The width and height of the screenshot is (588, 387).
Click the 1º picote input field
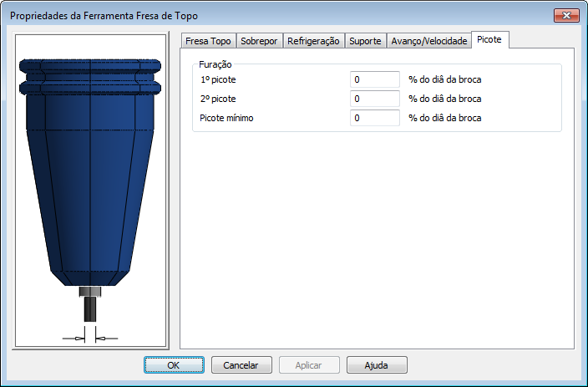375,79
